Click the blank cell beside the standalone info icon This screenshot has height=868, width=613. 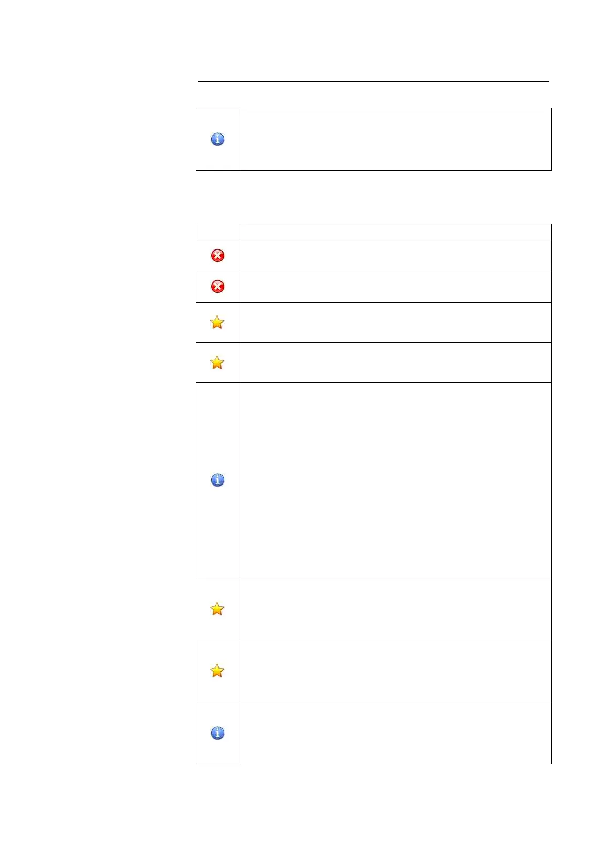(x=395, y=139)
